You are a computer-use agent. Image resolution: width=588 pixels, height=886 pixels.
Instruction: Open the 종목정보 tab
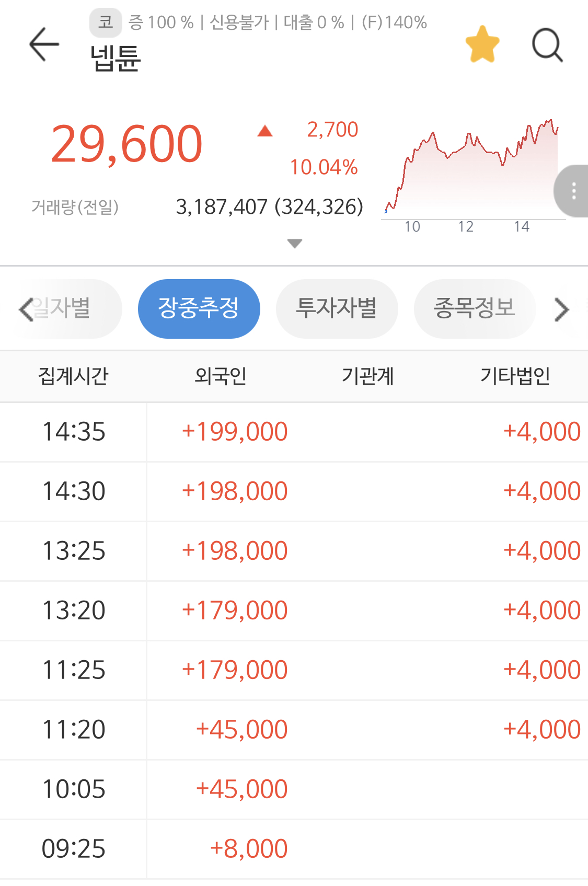pyautogui.click(x=475, y=308)
